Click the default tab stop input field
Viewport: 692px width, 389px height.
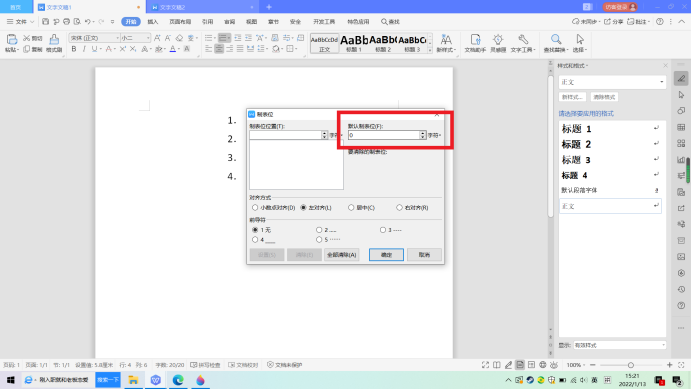pos(384,136)
